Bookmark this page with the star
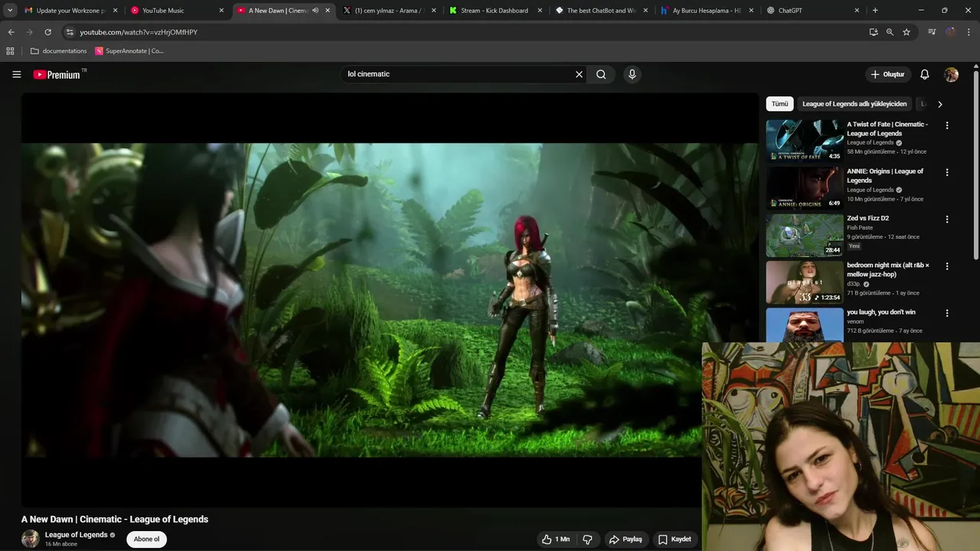Viewport: 980px width, 551px height. click(906, 32)
